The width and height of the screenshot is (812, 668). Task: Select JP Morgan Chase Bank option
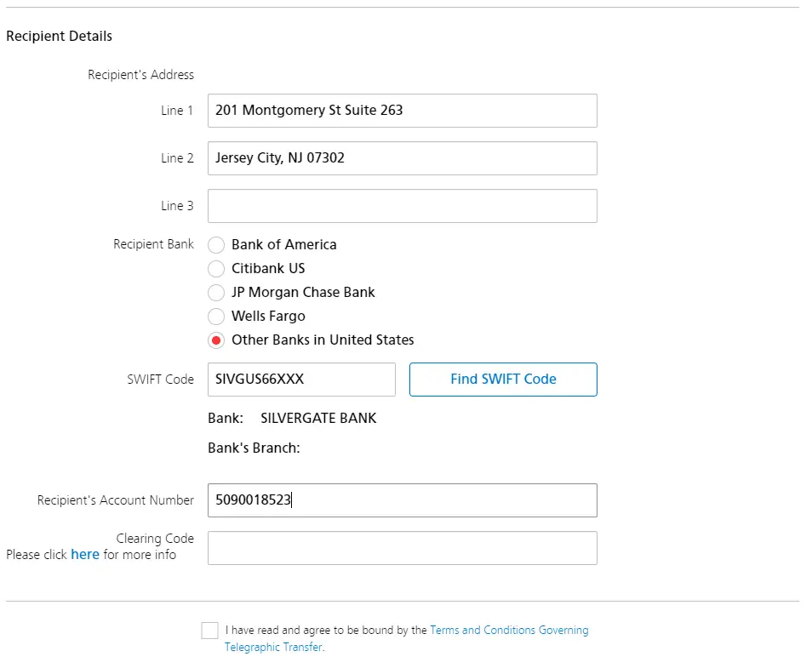[216, 293]
